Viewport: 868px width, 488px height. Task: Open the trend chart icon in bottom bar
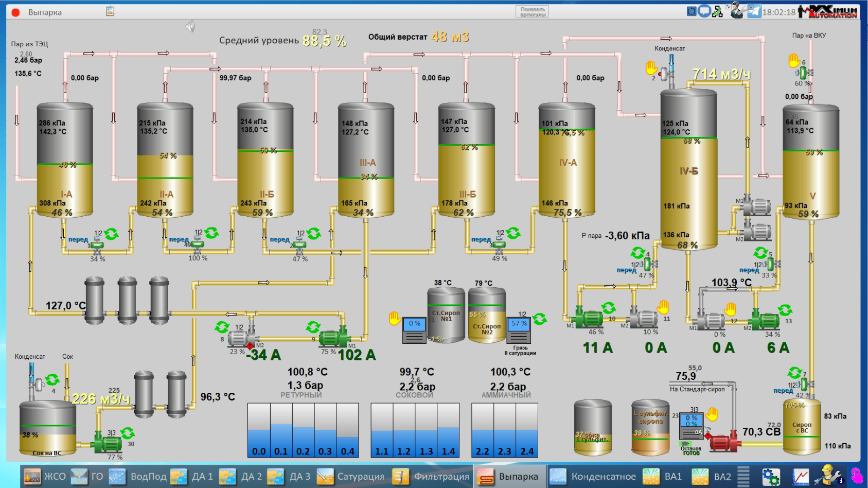click(801, 476)
